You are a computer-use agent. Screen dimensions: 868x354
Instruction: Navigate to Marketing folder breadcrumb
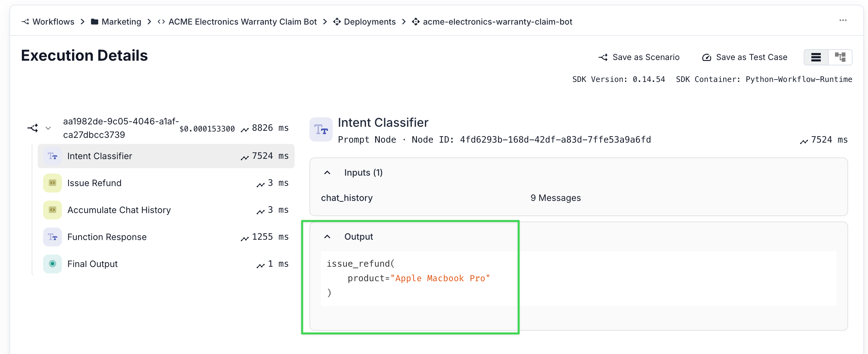[121, 22]
